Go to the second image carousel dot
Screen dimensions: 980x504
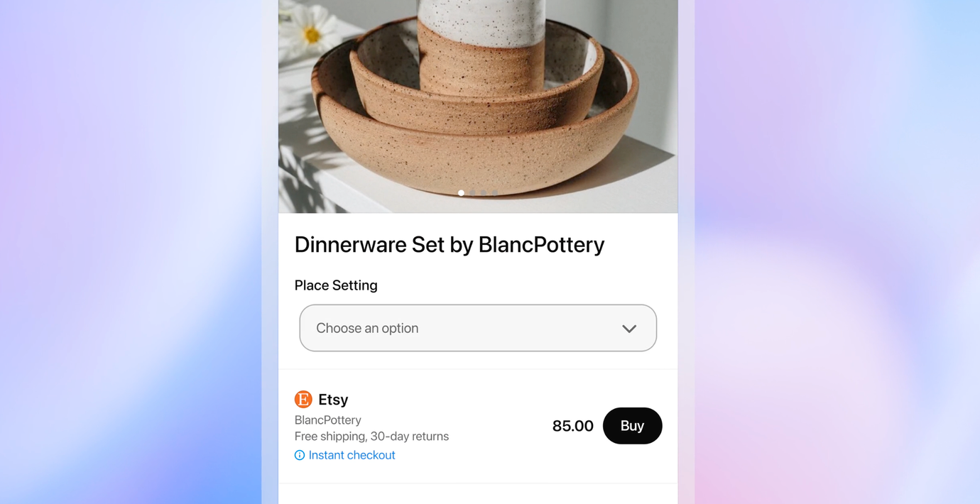point(472,192)
